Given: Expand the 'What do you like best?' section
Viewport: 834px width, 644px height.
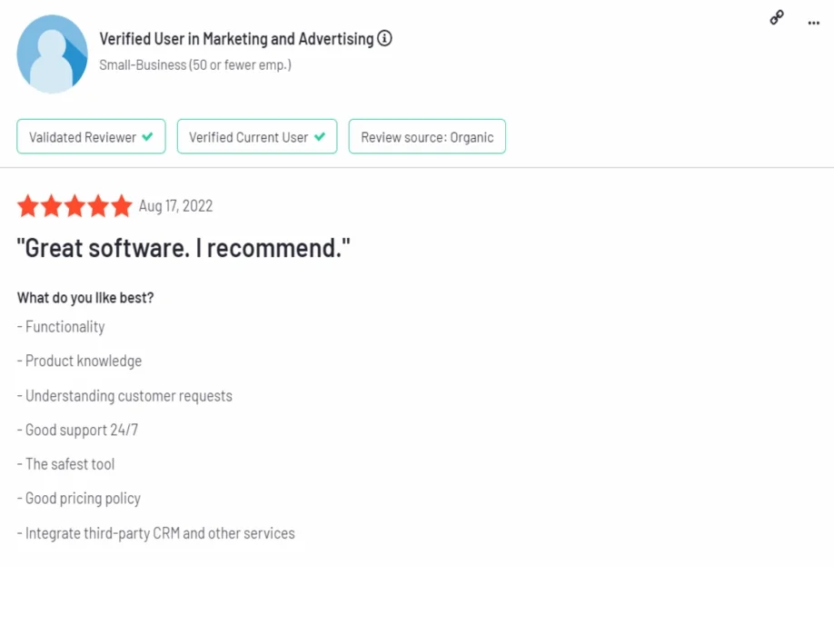Looking at the screenshot, I should point(85,297).
